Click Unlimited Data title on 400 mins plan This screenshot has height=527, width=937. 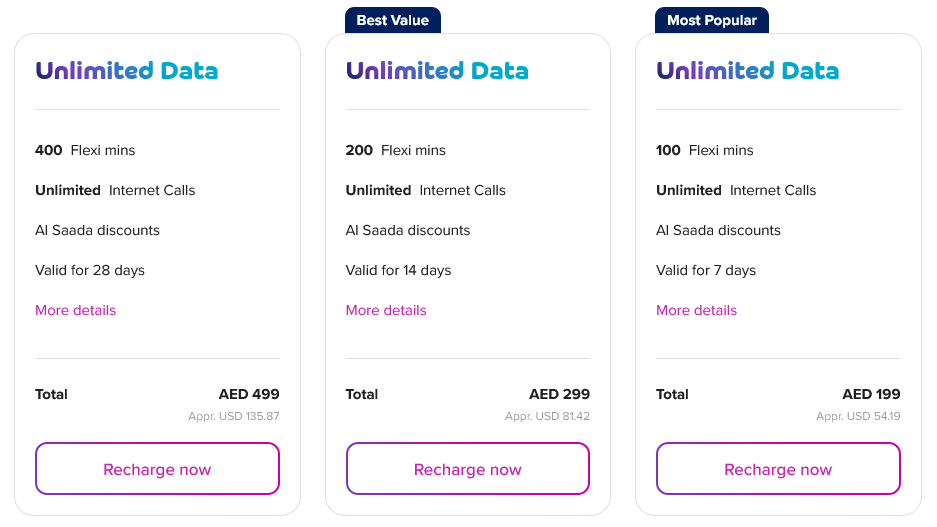tap(126, 71)
